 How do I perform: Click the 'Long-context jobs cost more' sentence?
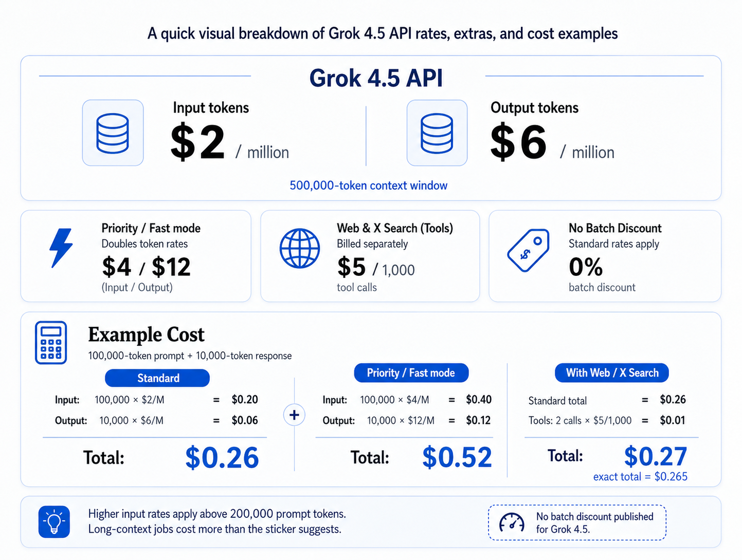[214, 529]
